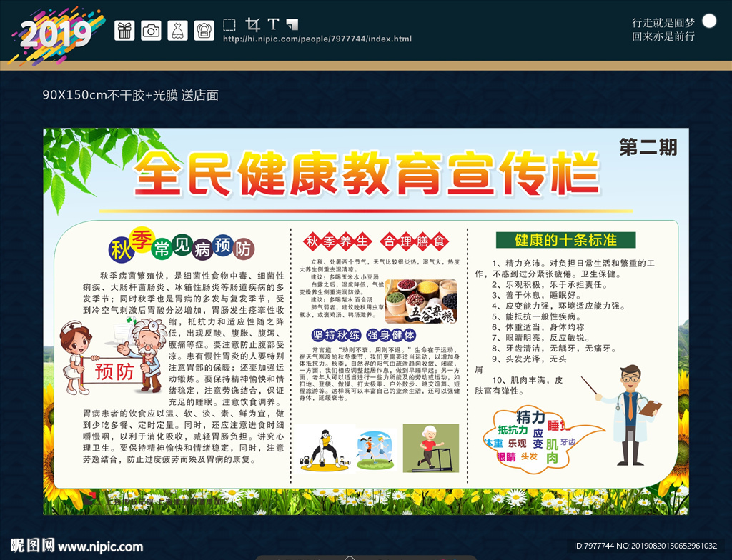Open the www.nipic.com watermark link
Image resolution: width=732 pixels, height=560 pixels.
coord(100,546)
